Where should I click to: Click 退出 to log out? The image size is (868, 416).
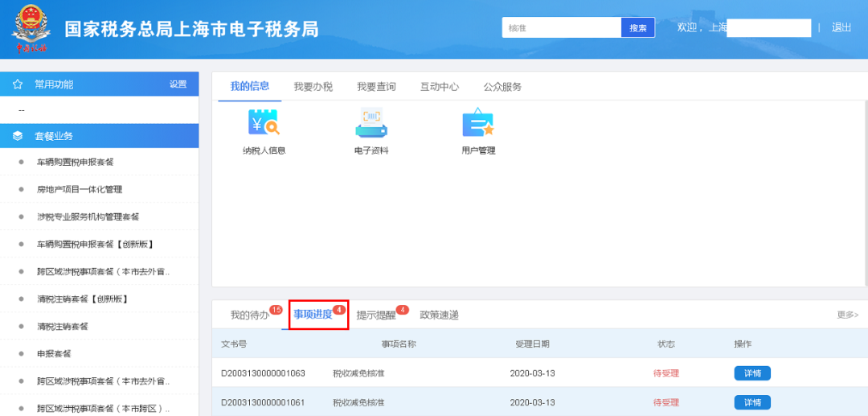(841, 27)
